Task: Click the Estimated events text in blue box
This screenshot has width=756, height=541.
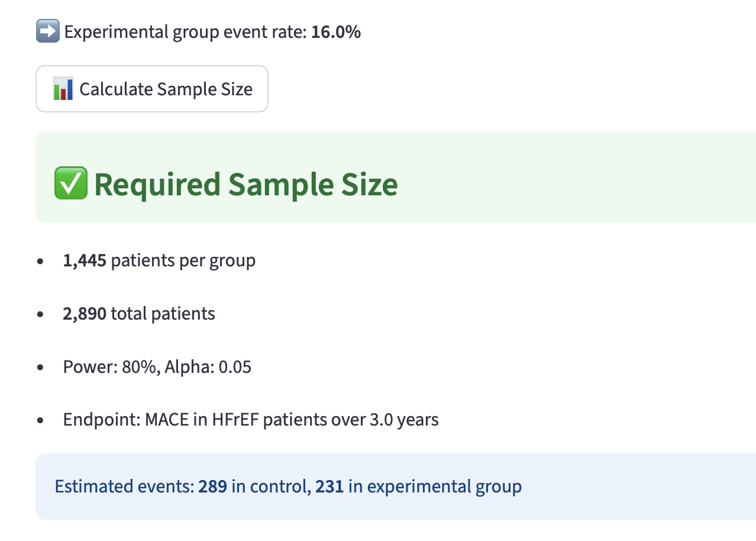Action: click(x=124, y=487)
